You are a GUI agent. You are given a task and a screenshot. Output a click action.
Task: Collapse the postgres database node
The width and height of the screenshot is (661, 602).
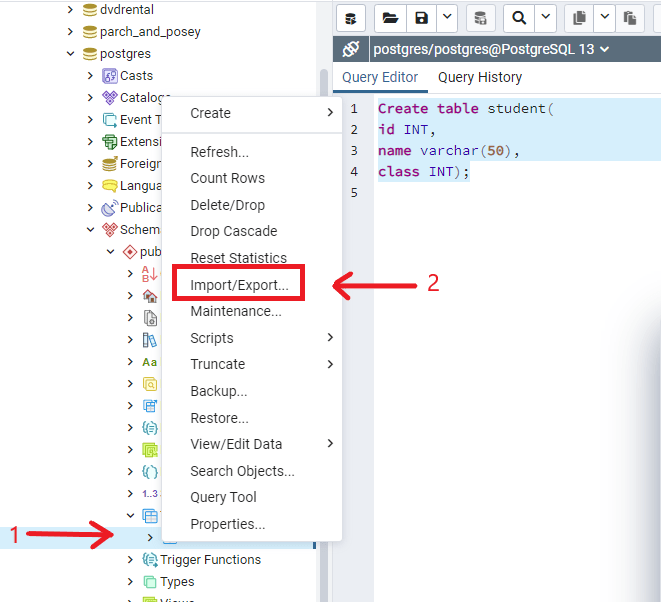[70, 54]
